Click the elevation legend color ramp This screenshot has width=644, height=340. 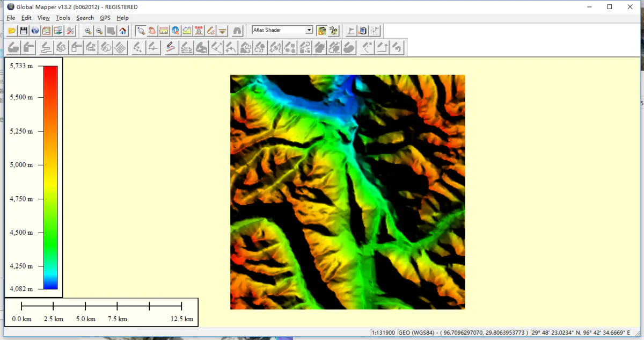pos(50,177)
